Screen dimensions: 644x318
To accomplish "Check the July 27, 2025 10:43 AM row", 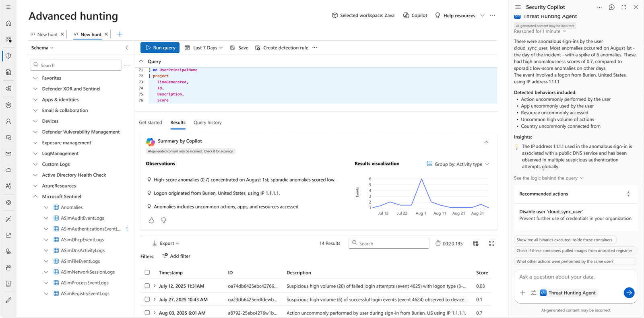I will pyautogui.click(x=147, y=299).
